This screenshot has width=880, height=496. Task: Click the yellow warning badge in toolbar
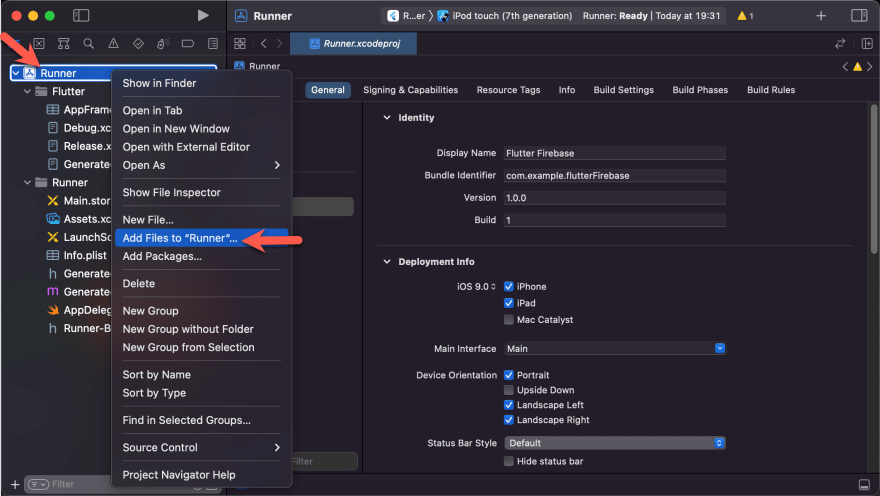pos(745,16)
